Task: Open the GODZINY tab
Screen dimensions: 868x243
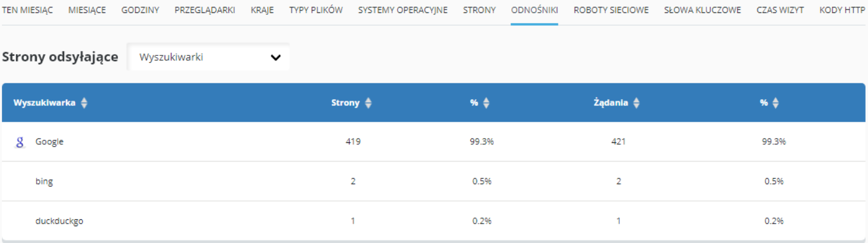Action: (140, 11)
